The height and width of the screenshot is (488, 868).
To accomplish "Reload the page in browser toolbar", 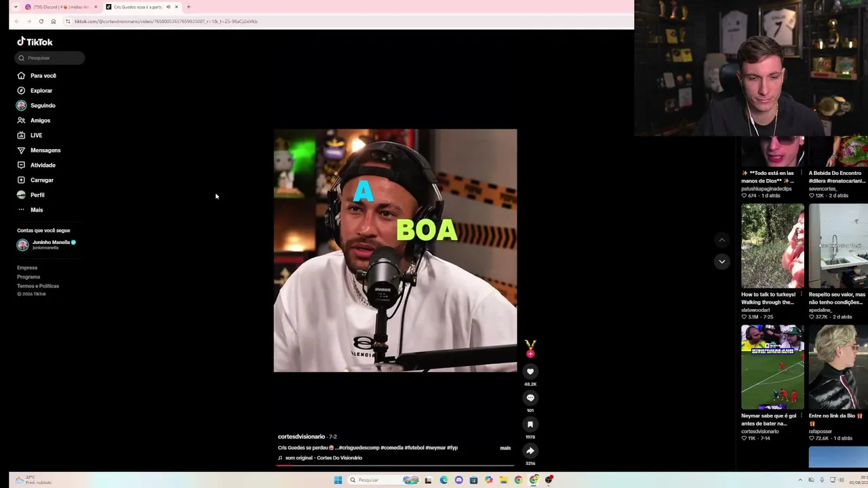I will pos(41,22).
